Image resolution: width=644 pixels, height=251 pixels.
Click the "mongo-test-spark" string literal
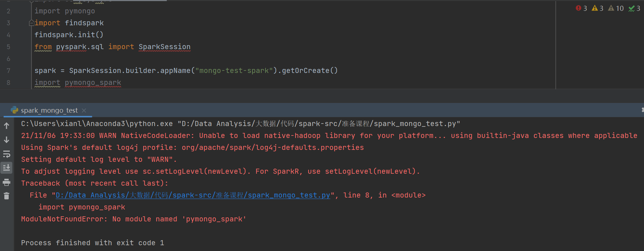(234, 71)
